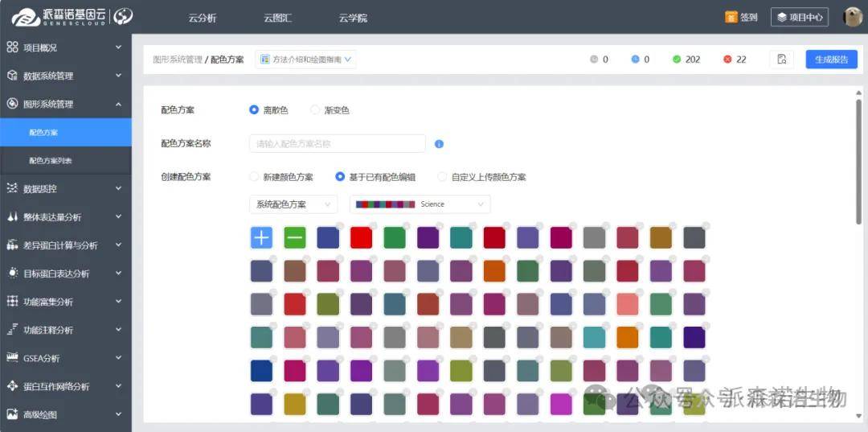The height and width of the screenshot is (432, 868).
Task: Click the bright red color swatch
Action: pyautogui.click(x=361, y=237)
